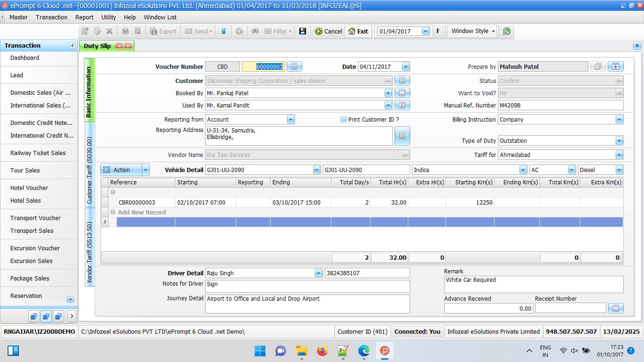The image size is (644, 362).
Task: Click copy icon next to Prepare by
Action: pyautogui.click(x=598, y=66)
